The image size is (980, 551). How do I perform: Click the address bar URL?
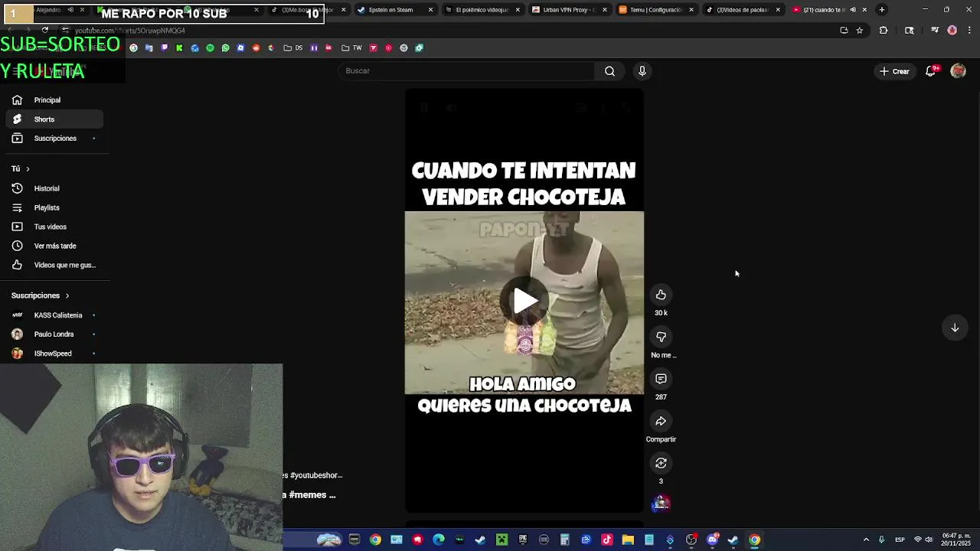coord(130,31)
